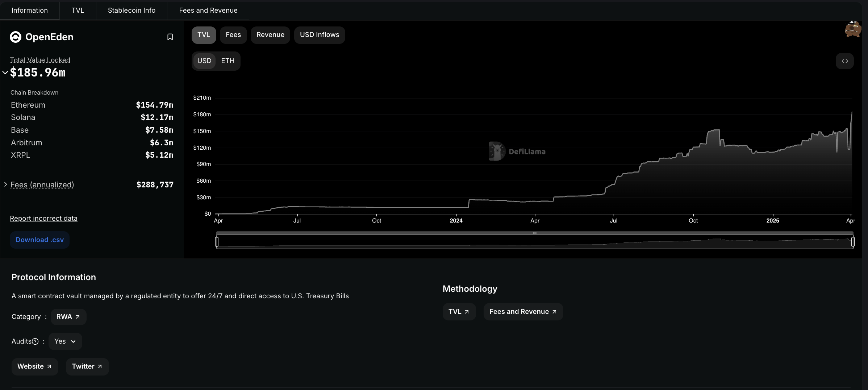Visit the protocol Website link
The image size is (868, 390).
pyautogui.click(x=35, y=366)
